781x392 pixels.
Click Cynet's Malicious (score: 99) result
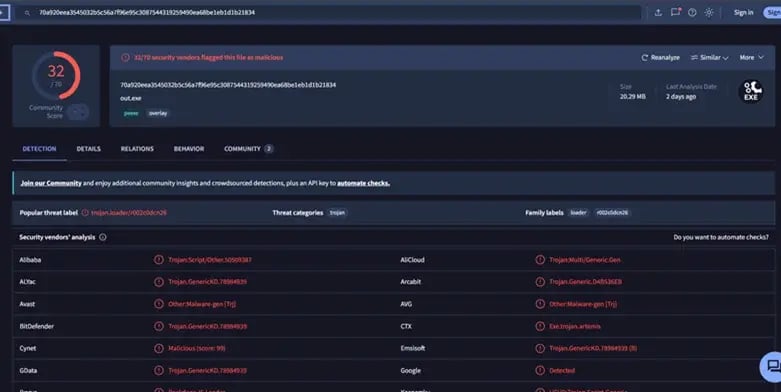pos(197,348)
